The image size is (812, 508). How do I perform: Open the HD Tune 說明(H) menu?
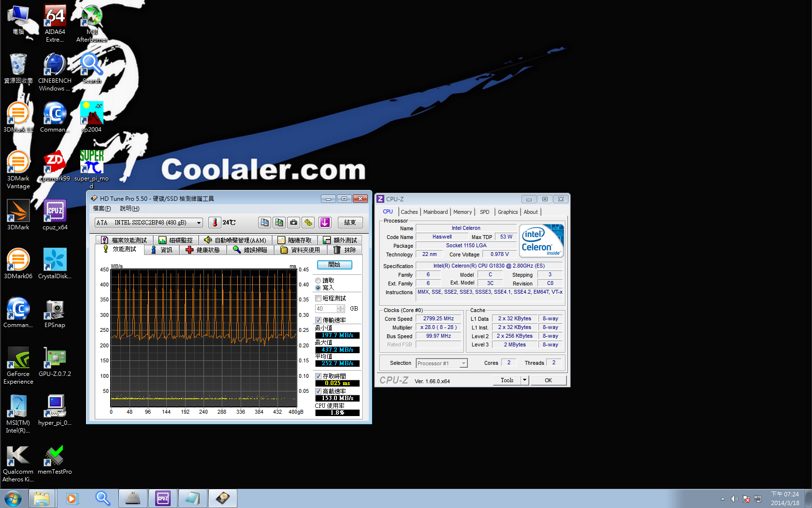pyautogui.click(x=130, y=209)
